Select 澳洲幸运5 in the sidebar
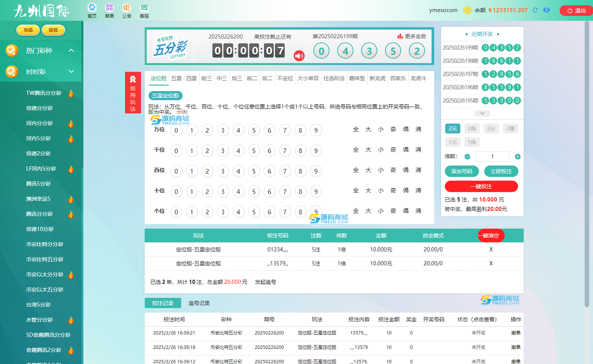The height and width of the screenshot is (364, 593). click(38, 199)
